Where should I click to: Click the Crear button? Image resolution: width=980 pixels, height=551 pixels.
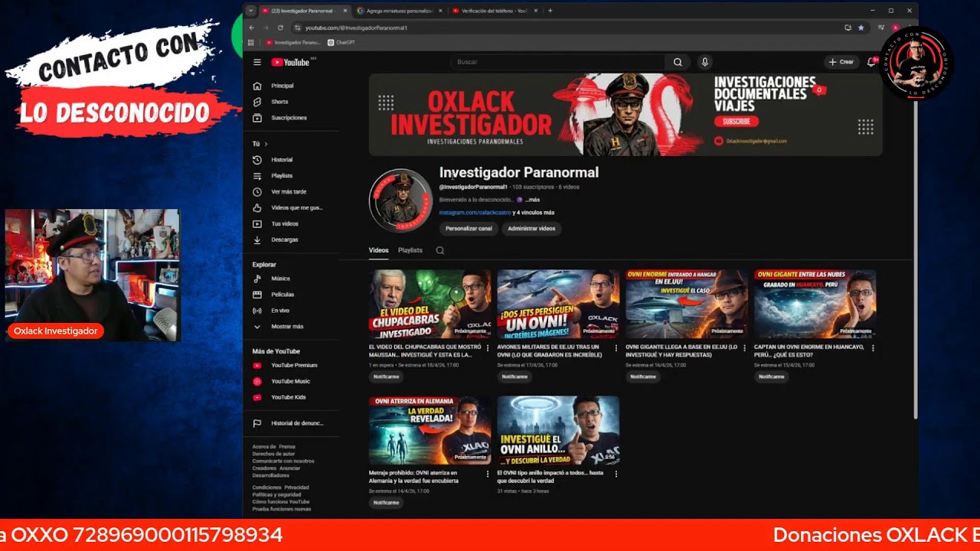[x=841, y=62]
